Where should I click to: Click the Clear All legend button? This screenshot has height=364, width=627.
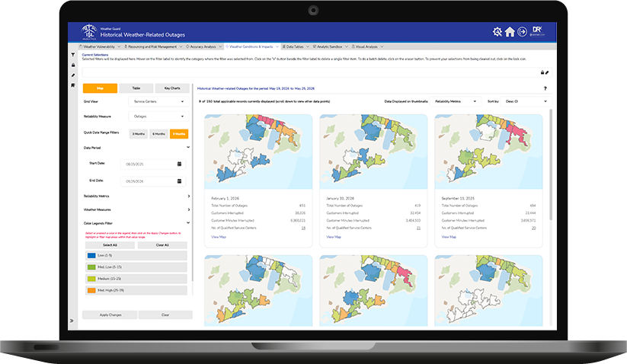pyautogui.click(x=162, y=245)
